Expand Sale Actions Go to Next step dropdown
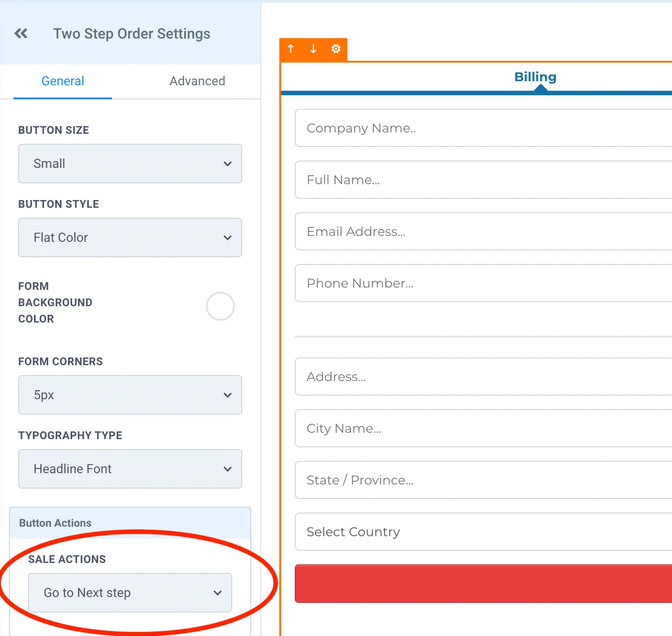Viewport: 672px width, 636px height. [130, 593]
